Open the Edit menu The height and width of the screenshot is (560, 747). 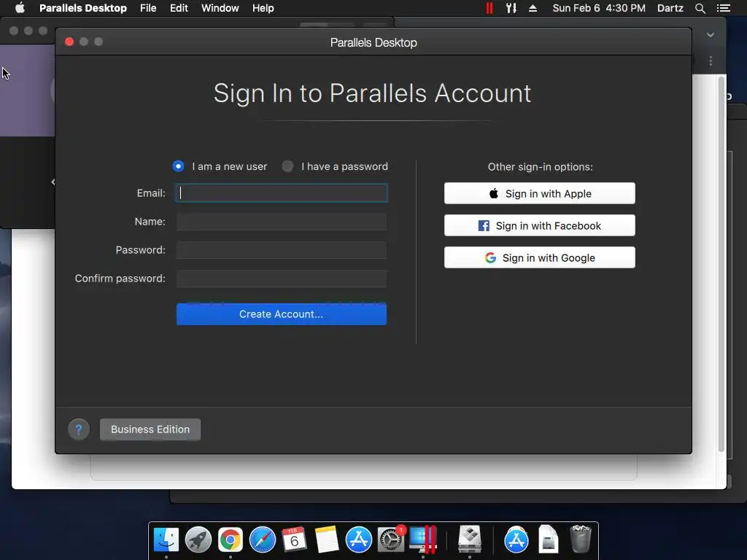pos(179,8)
